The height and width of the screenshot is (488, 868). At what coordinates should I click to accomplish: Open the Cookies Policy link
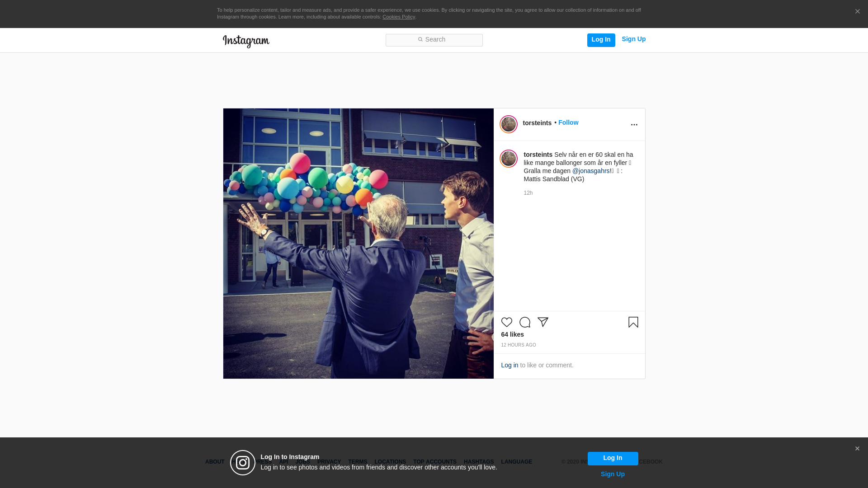coord(399,17)
